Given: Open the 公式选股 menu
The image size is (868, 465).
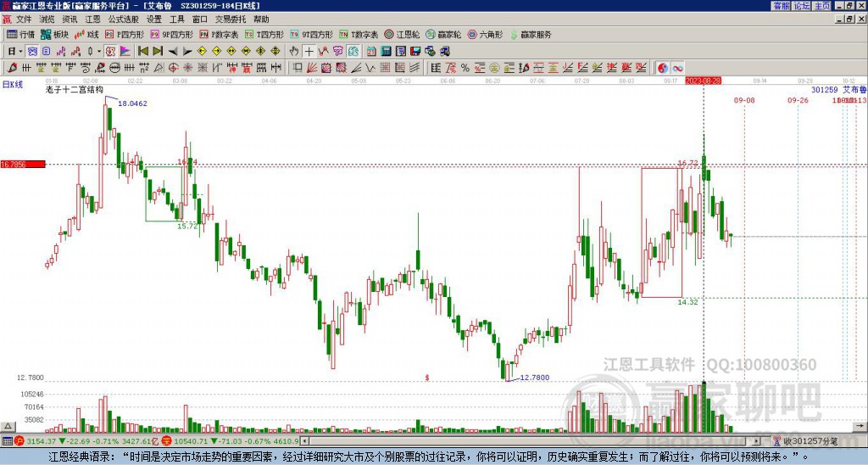Looking at the screenshot, I should point(124,20).
